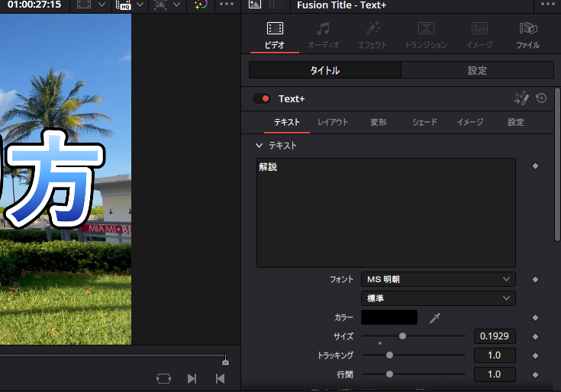The height and width of the screenshot is (392, 561).
Task: Switch to the レイアウト tab
Action: (x=333, y=122)
